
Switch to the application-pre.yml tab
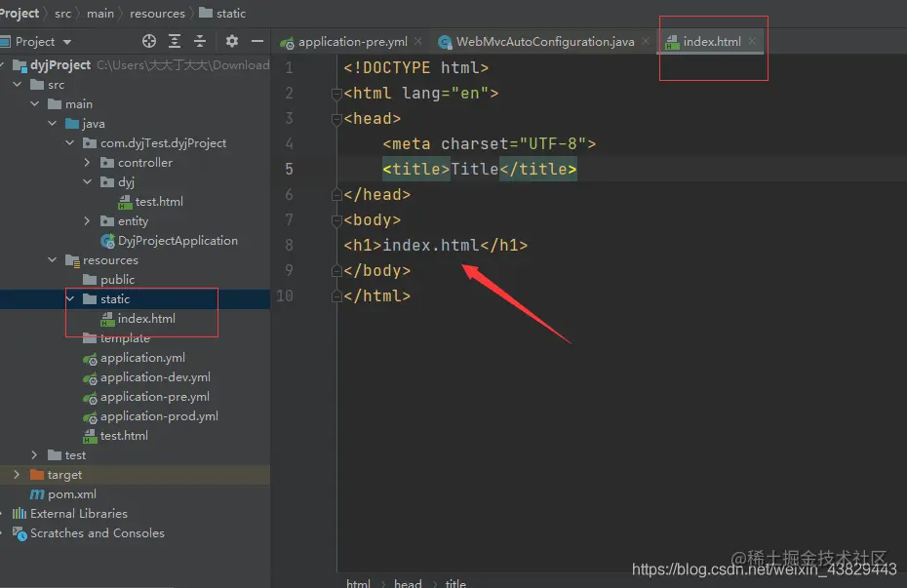click(x=353, y=42)
